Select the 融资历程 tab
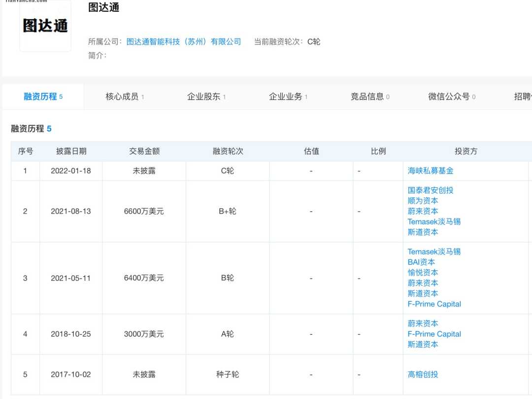The width and height of the screenshot is (532, 399). [x=43, y=97]
